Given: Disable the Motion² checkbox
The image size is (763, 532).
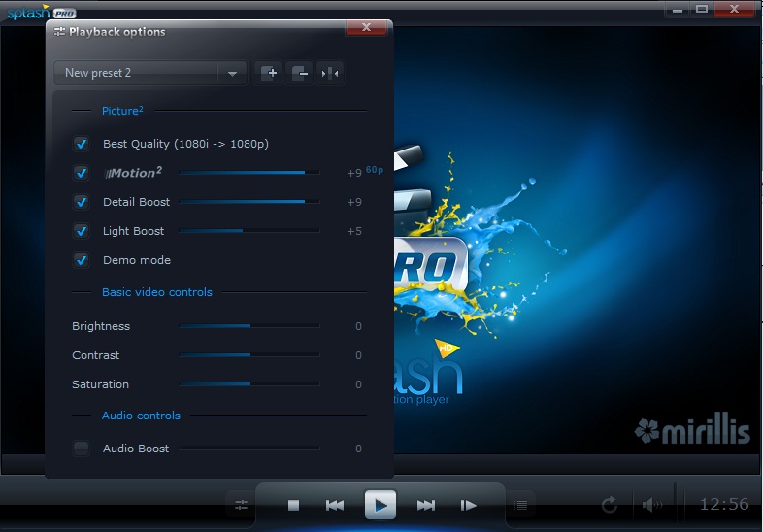Looking at the screenshot, I should (82, 173).
